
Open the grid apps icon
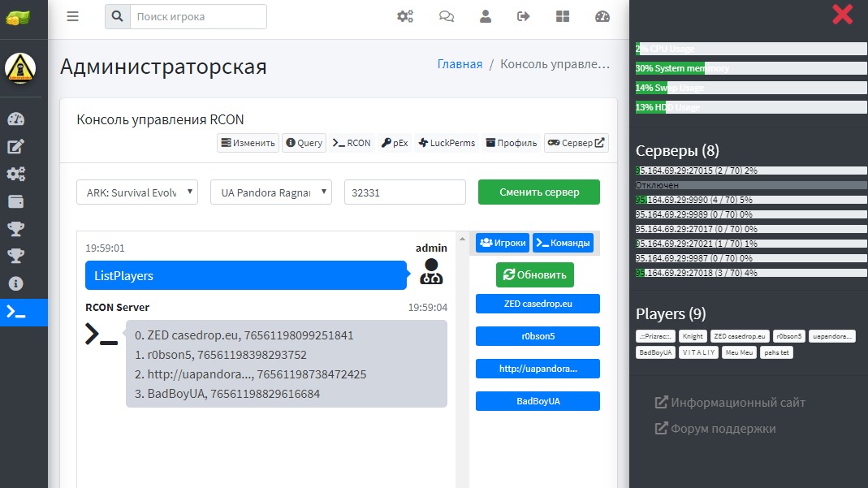(563, 16)
